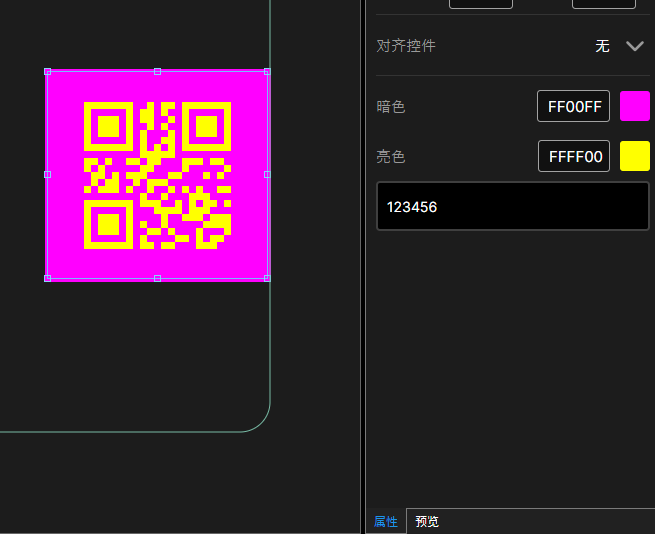
Task: Click the top-left resize handle of QR widget
Action: 48,72
